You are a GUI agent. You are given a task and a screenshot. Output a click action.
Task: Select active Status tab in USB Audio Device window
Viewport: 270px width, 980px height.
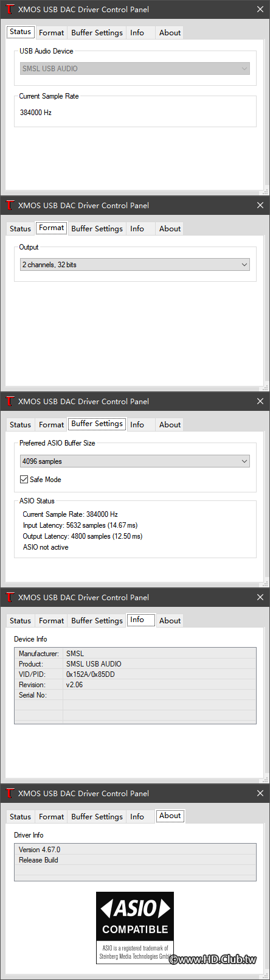[20, 32]
